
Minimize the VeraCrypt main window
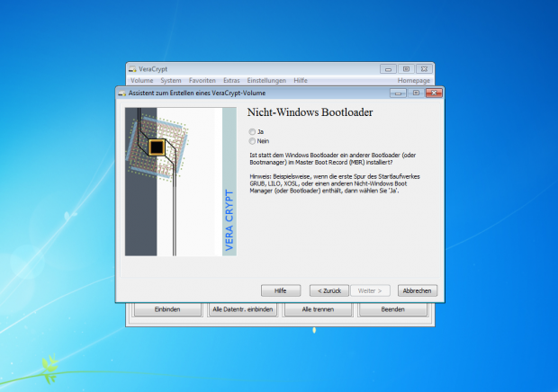click(x=388, y=69)
